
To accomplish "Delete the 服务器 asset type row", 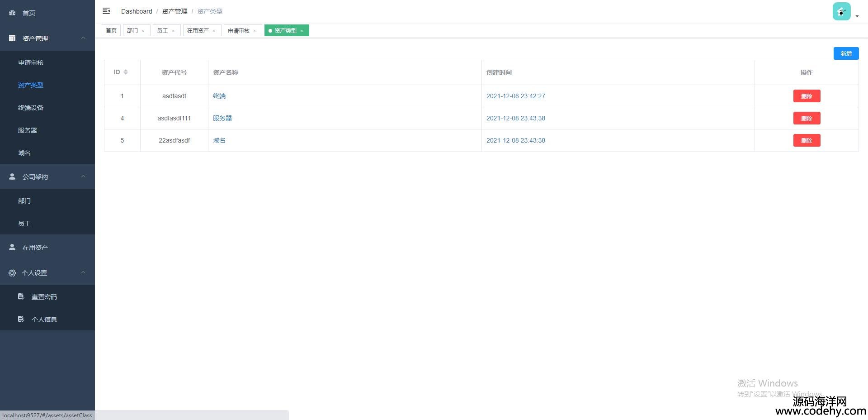I will pos(806,118).
